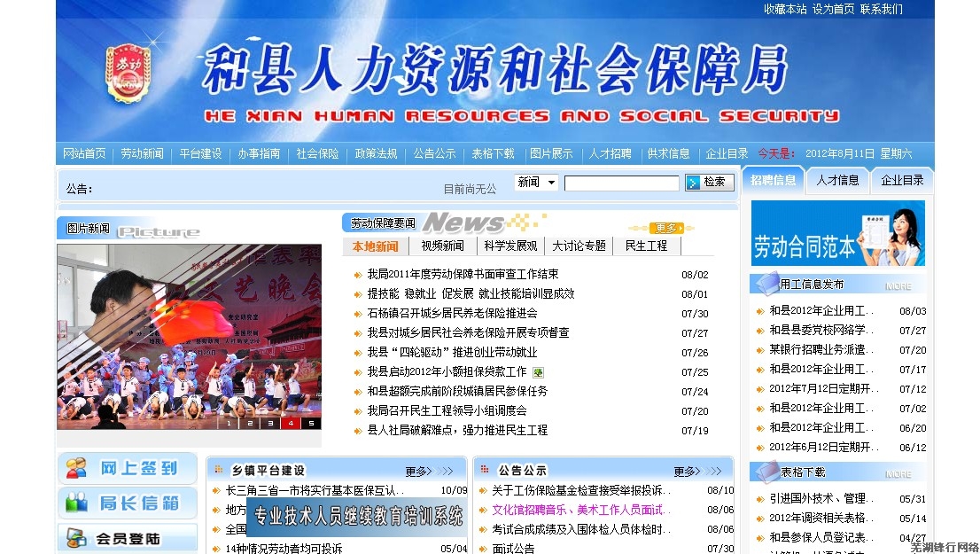Viewport: 980px width, 554px height.
Task: Click 网上签到 button
Action: click(128, 468)
